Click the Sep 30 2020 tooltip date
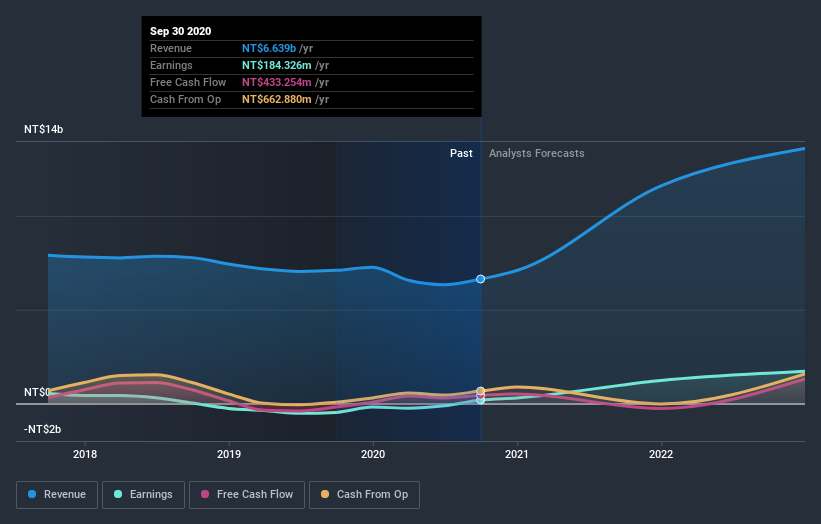Screen dimensions: 821x524 click(x=181, y=31)
